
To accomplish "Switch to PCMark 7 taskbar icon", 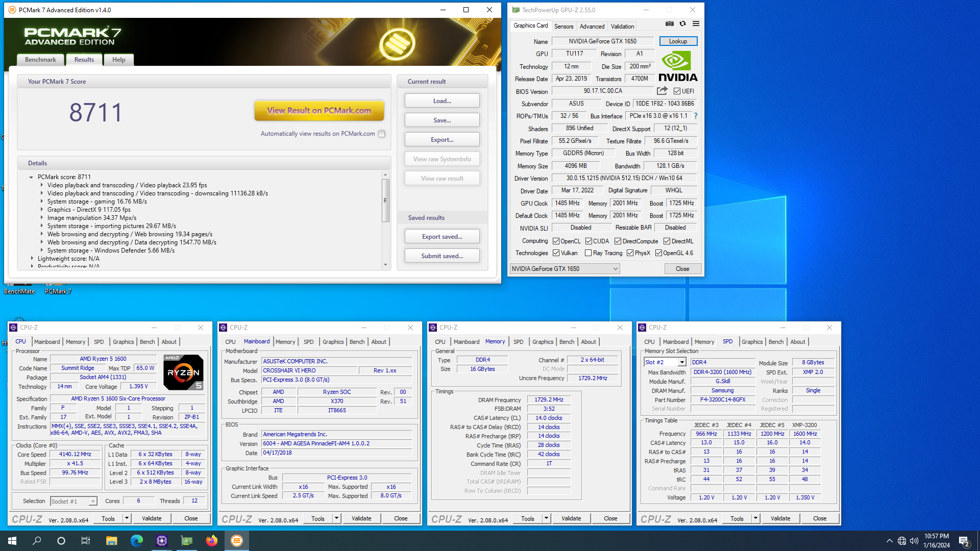I will point(237,541).
